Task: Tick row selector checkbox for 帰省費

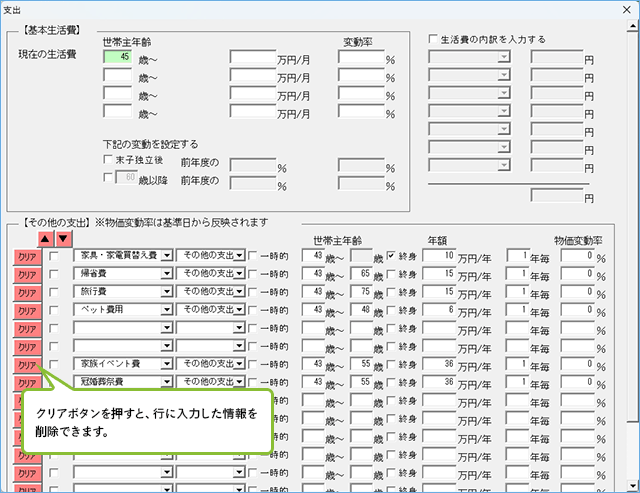Action: (x=53, y=274)
